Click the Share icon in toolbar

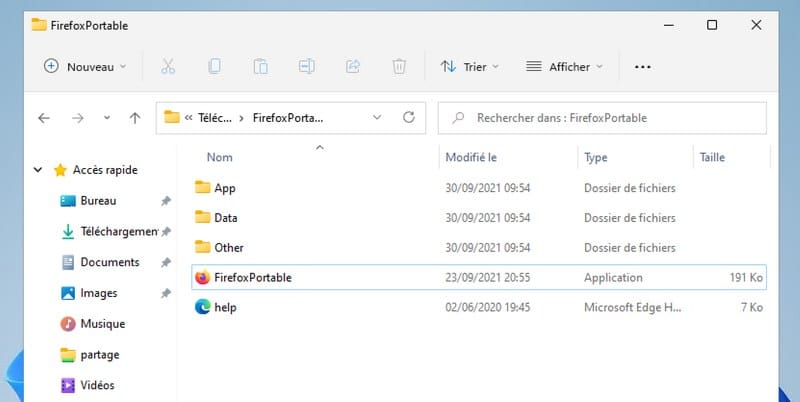pos(352,67)
